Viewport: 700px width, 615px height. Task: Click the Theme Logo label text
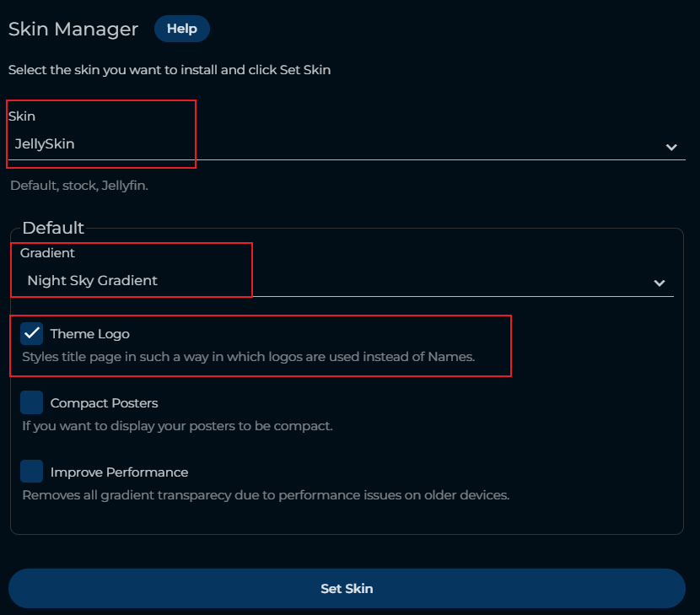(x=89, y=334)
